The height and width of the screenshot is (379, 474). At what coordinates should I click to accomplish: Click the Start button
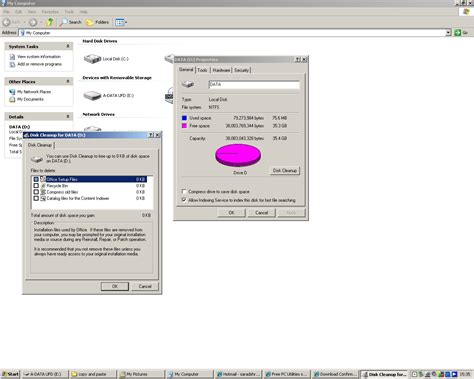(x=10, y=374)
